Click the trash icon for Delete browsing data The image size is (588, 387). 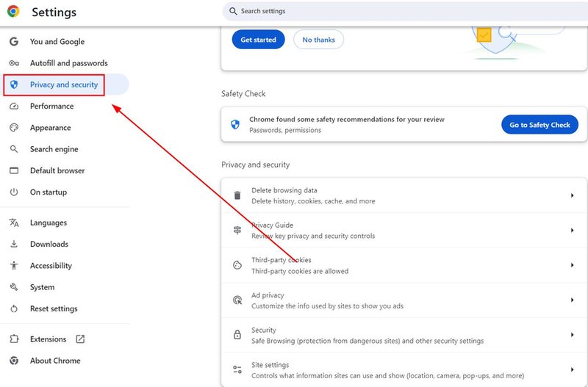[237, 195]
